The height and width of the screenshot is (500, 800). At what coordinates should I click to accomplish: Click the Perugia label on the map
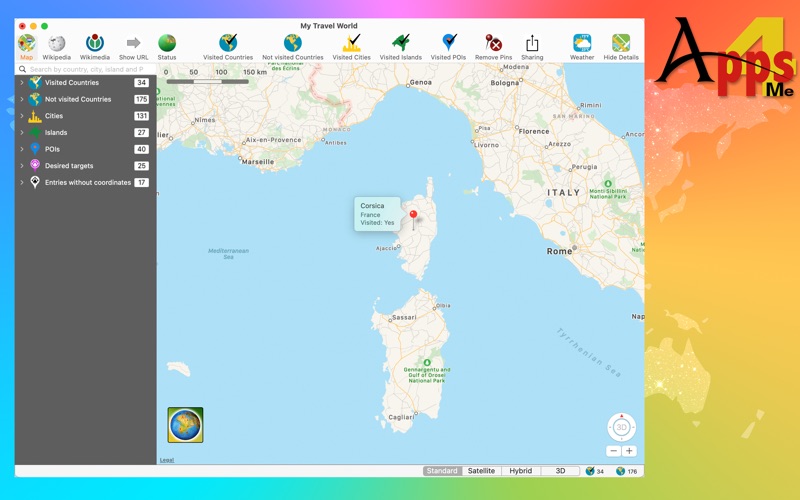click(x=584, y=167)
